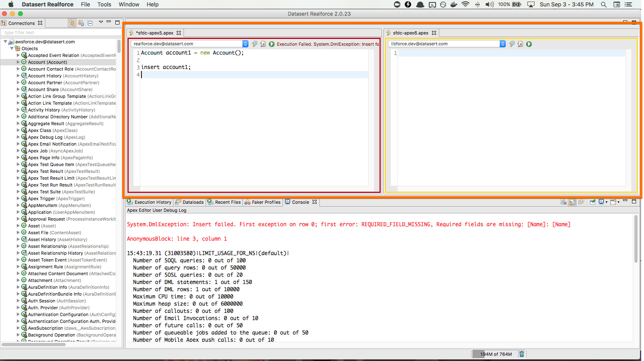Click the type filter text field

pos(60,32)
